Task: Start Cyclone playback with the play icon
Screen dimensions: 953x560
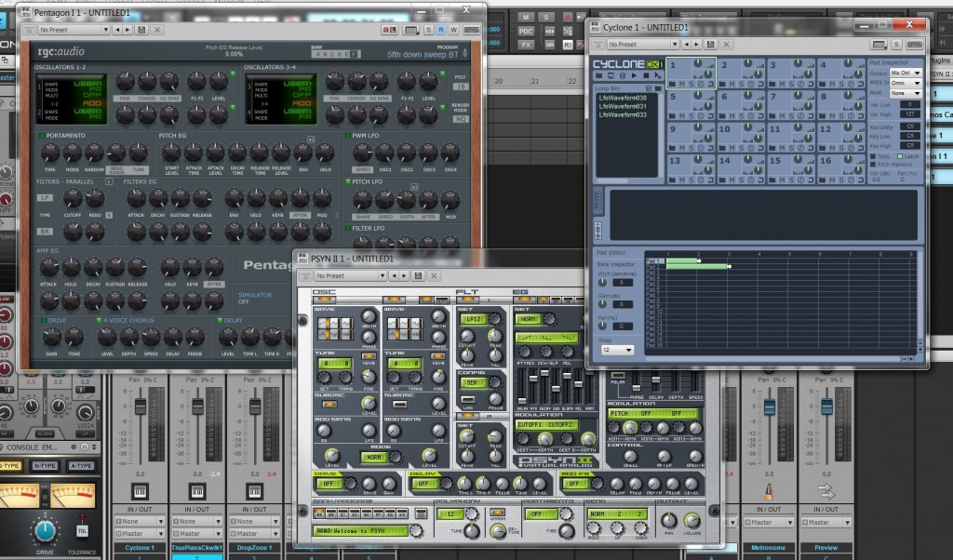Action: (x=634, y=76)
